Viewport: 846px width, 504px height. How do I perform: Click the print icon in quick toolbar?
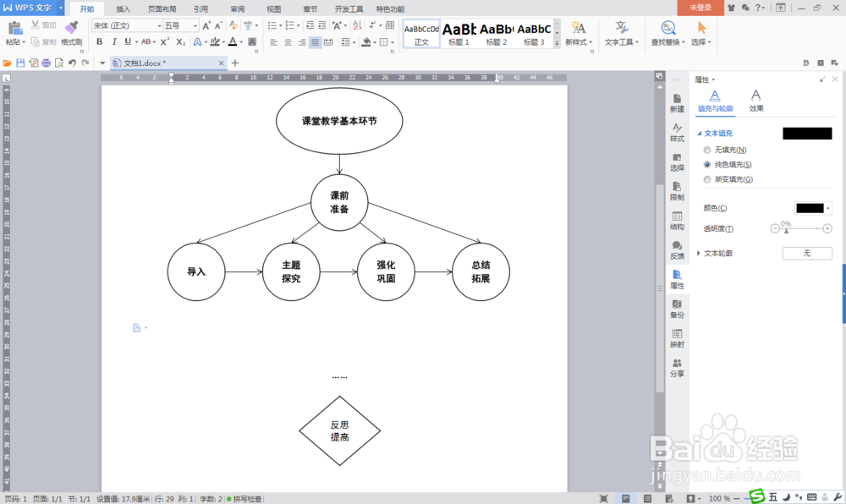tap(46, 63)
